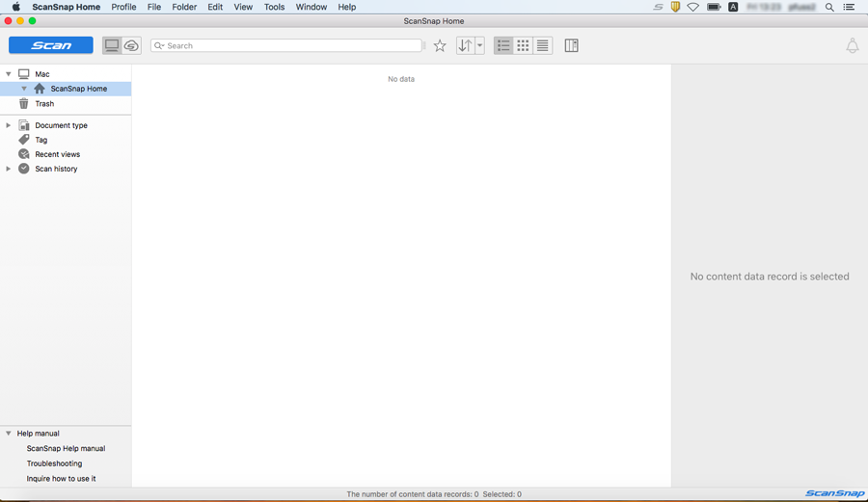Open notifications bell icon
This screenshot has width=868, height=502.
(x=852, y=45)
